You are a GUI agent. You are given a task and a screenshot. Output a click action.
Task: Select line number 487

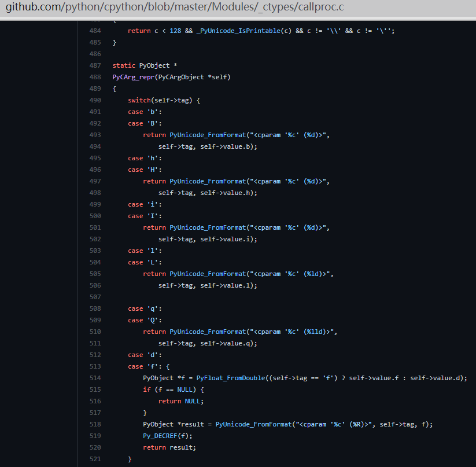[95, 65]
